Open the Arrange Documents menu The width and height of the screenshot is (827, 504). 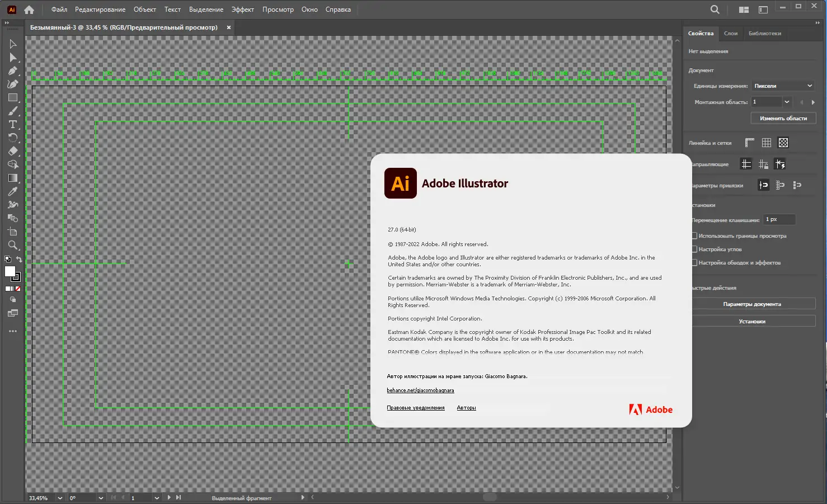click(x=744, y=10)
